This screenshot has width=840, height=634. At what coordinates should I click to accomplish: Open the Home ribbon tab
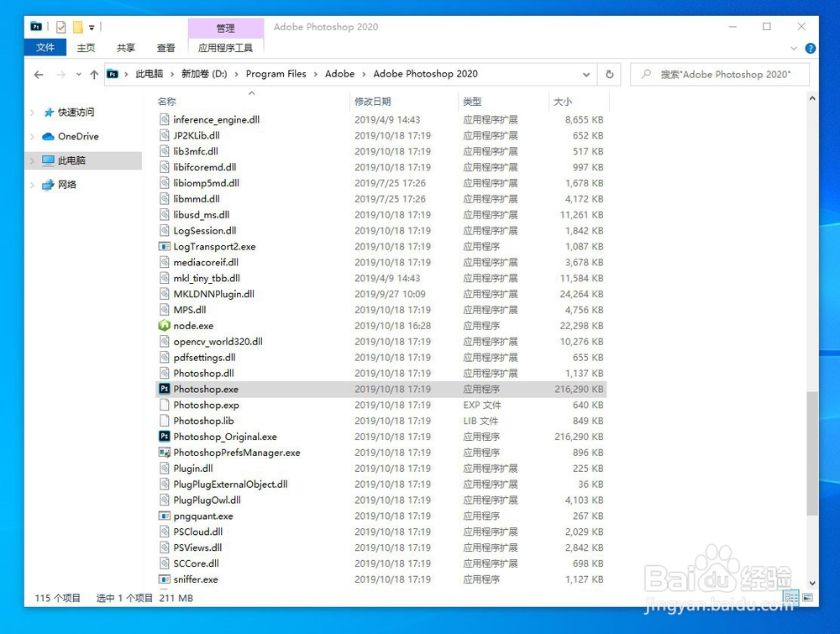86,48
